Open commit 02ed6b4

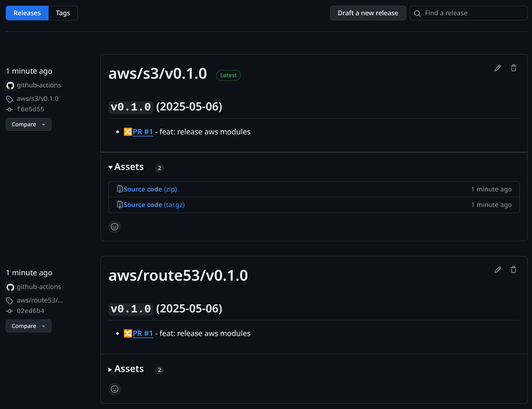tap(31, 311)
